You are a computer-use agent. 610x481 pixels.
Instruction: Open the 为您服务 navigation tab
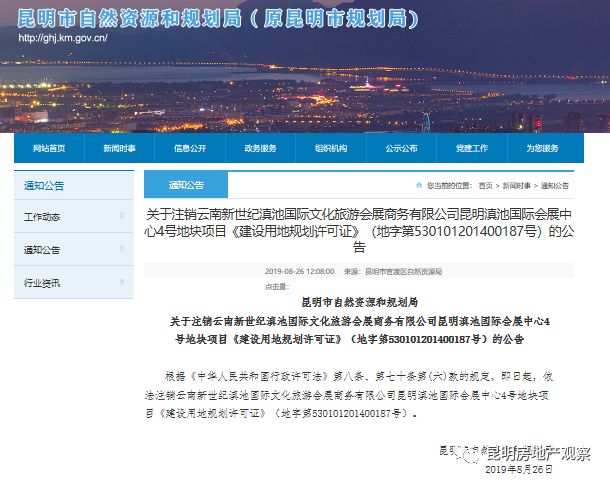pos(542,148)
